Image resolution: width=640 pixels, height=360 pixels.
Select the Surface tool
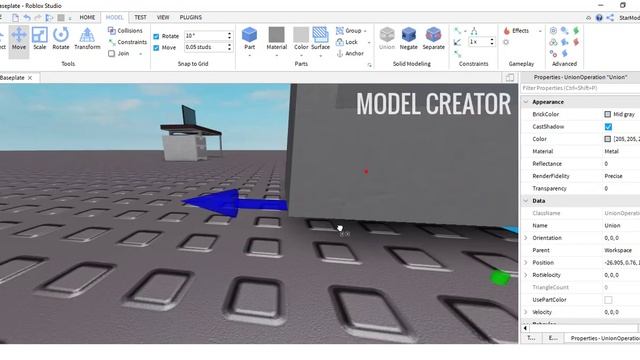pos(320,38)
